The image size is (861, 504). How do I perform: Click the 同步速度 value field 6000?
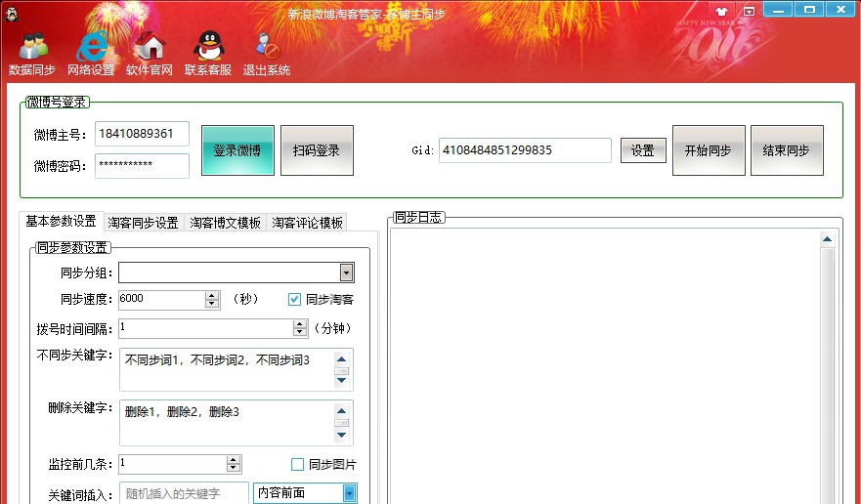[161, 299]
